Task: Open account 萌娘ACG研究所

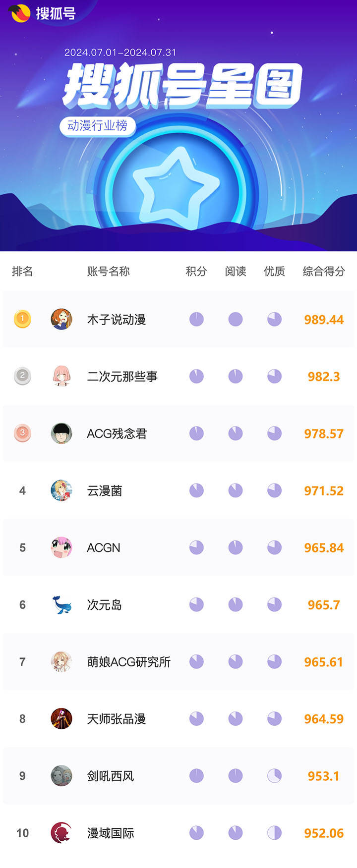Action: coord(129,662)
